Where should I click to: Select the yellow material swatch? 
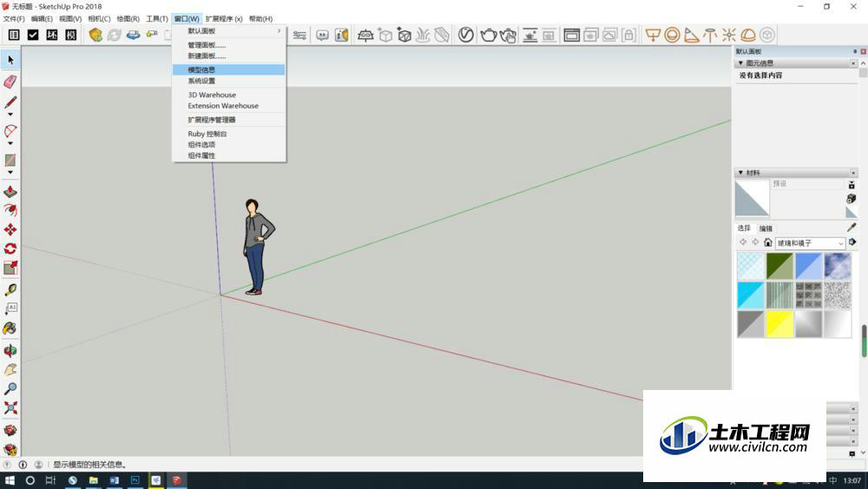pos(779,323)
